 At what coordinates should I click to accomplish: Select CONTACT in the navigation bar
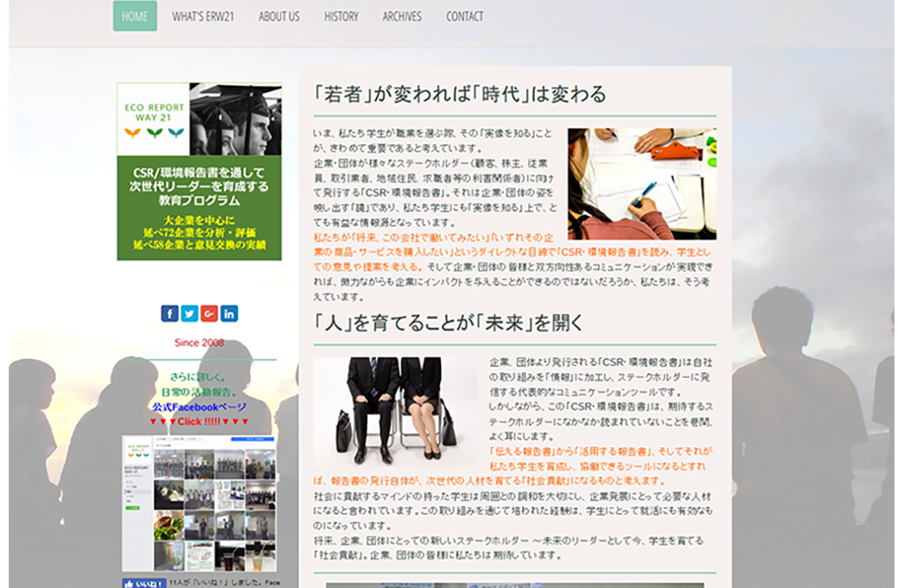[465, 16]
